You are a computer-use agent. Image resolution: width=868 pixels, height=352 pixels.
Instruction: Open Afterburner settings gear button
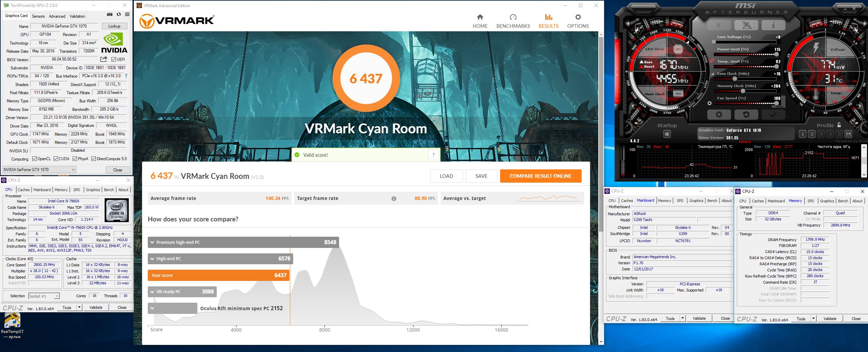[x=719, y=115]
